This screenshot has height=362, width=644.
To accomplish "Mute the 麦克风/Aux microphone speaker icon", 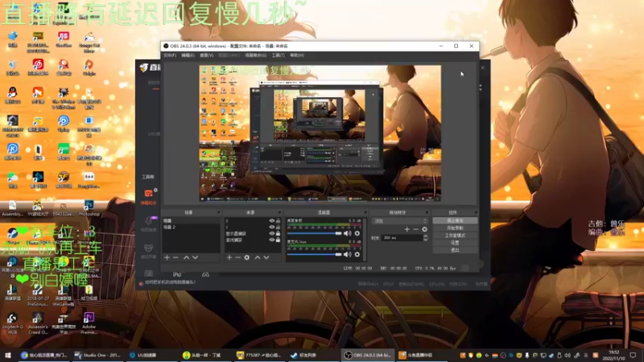I will [348, 254].
